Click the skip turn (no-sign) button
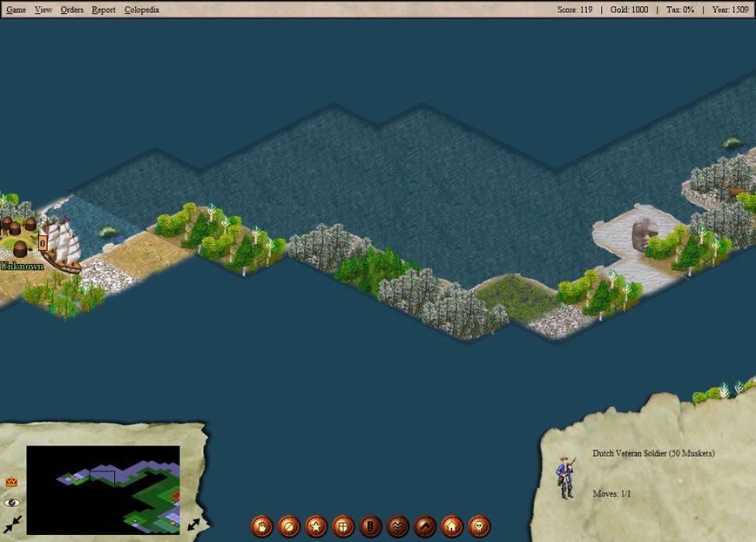This screenshot has height=542, width=756. [x=289, y=526]
